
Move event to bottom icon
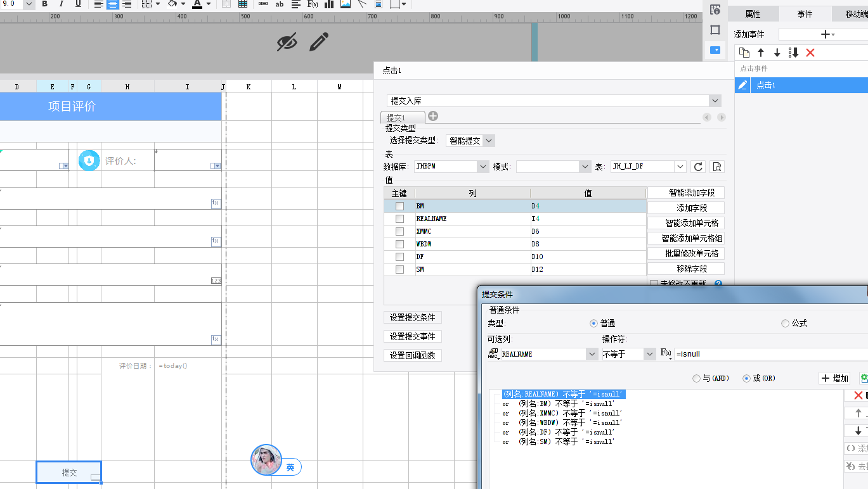[x=793, y=53]
